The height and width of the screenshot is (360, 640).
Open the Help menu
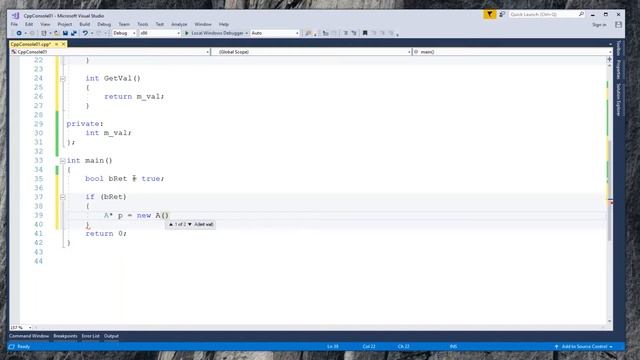(224, 24)
